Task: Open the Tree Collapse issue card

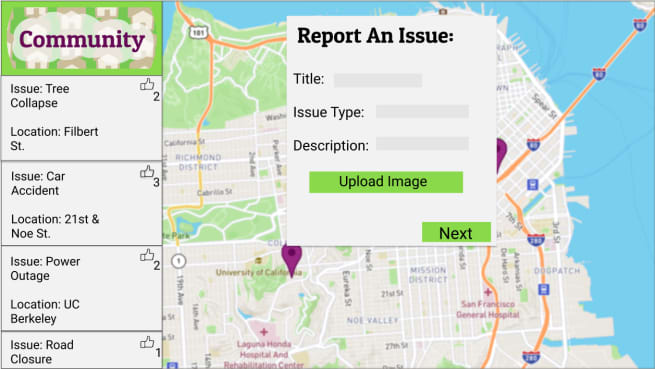Action: pos(82,118)
